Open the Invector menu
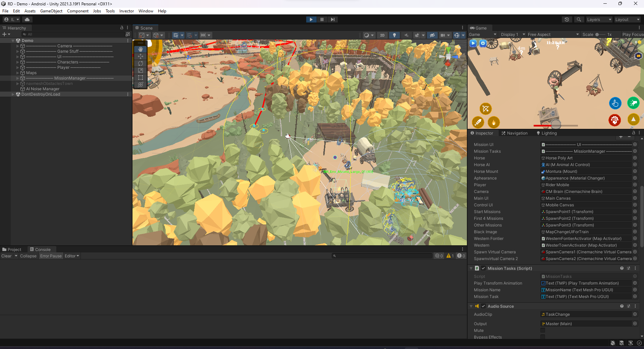644x349 pixels. click(x=126, y=11)
